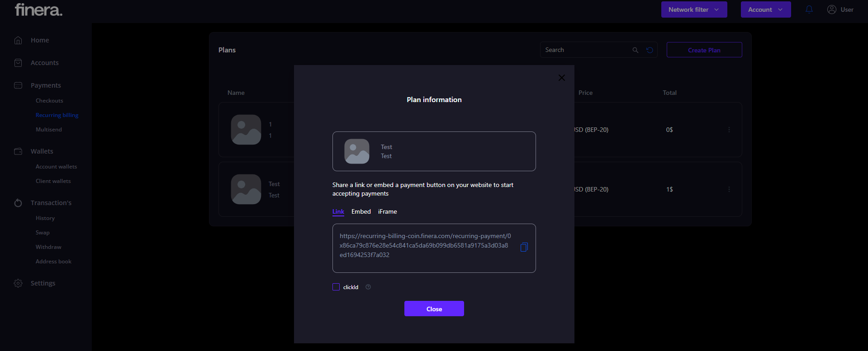Click the Settings gear in sidebar
This screenshot has height=351, width=868.
[x=18, y=283]
